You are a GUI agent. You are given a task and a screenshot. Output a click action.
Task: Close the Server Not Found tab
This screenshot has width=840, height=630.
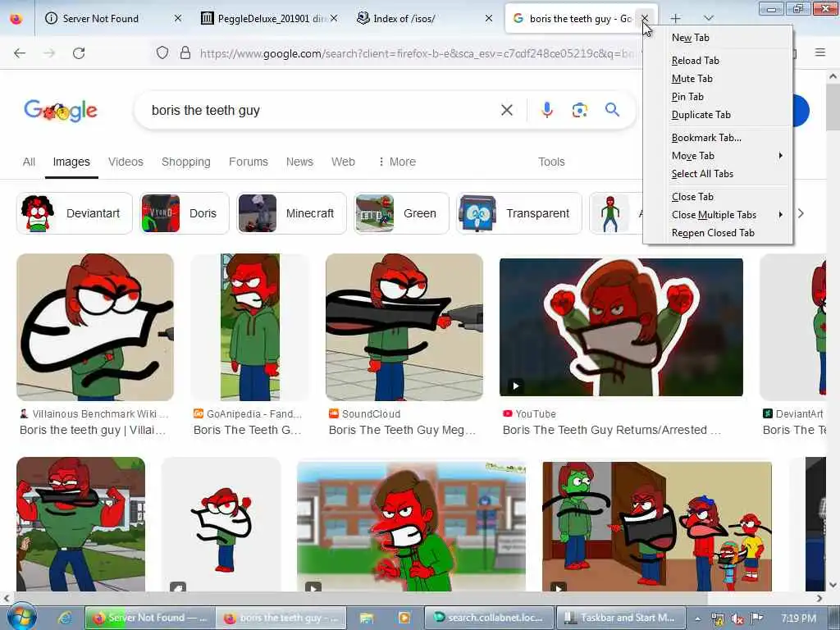(178, 18)
